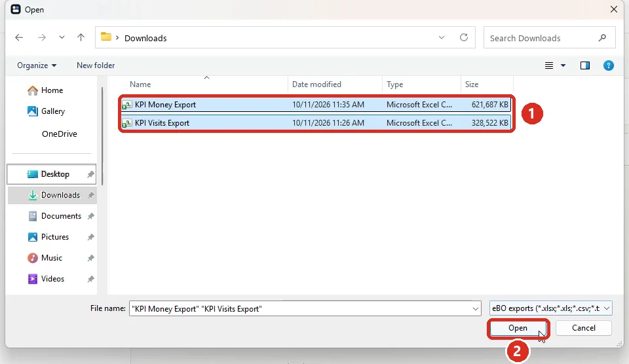Click the 328,522 KB size cell
Screen dimensions: 629x364
coord(490,123)
